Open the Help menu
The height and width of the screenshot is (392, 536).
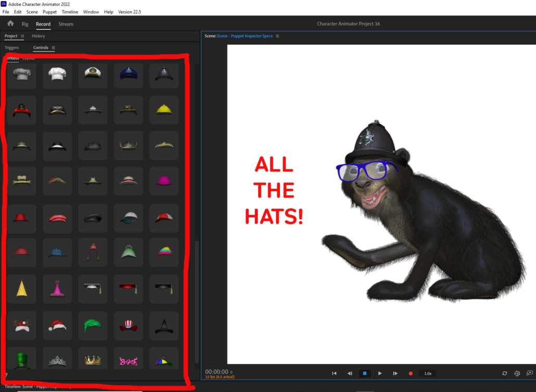109,12
